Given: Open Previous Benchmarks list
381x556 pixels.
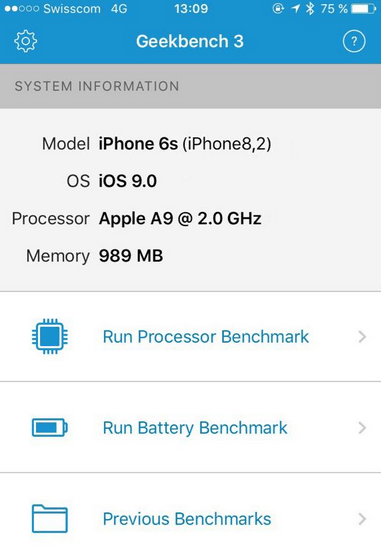Looking at the screenshot, I should pyautogui.click(x=190, y=514).
